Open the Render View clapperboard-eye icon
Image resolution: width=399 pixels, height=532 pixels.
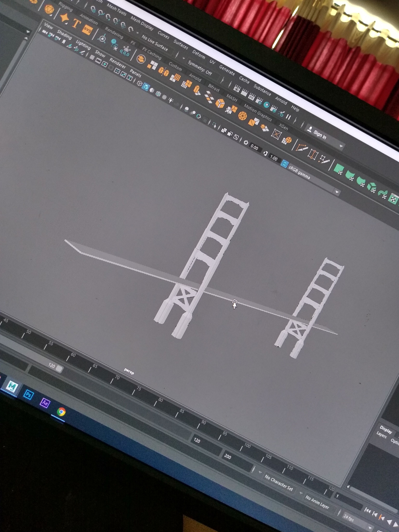pyautogui.click(x=237, y=88)
